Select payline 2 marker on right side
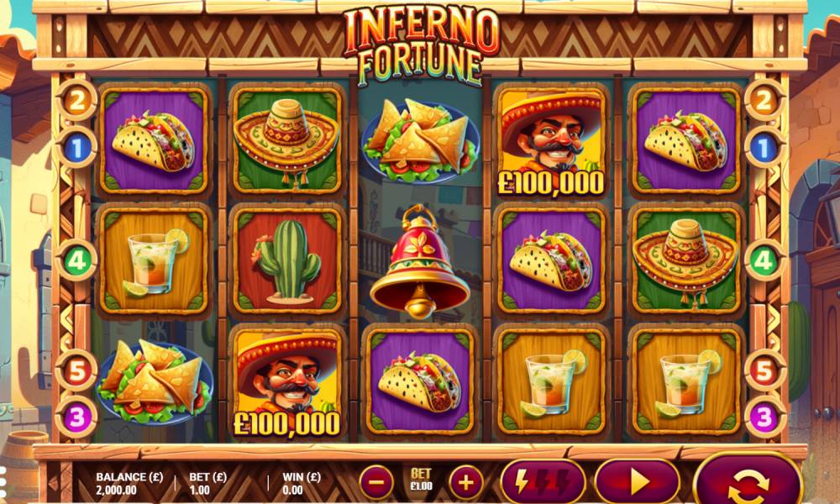This screenshot has width=840, height=504. [764, 100]
